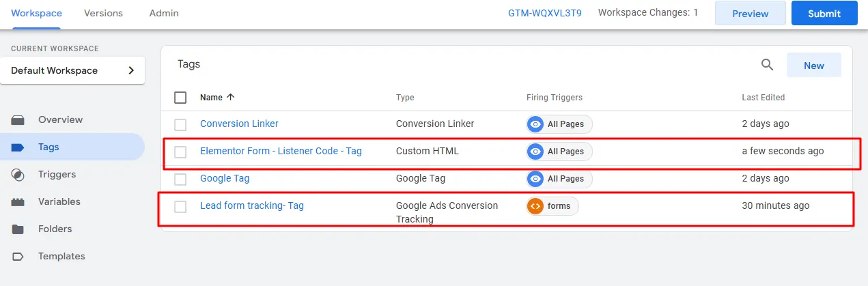The height and width of the screenshot is (286, 868).
Task: Switch to the Workspace tab
Action: (36, 13)
